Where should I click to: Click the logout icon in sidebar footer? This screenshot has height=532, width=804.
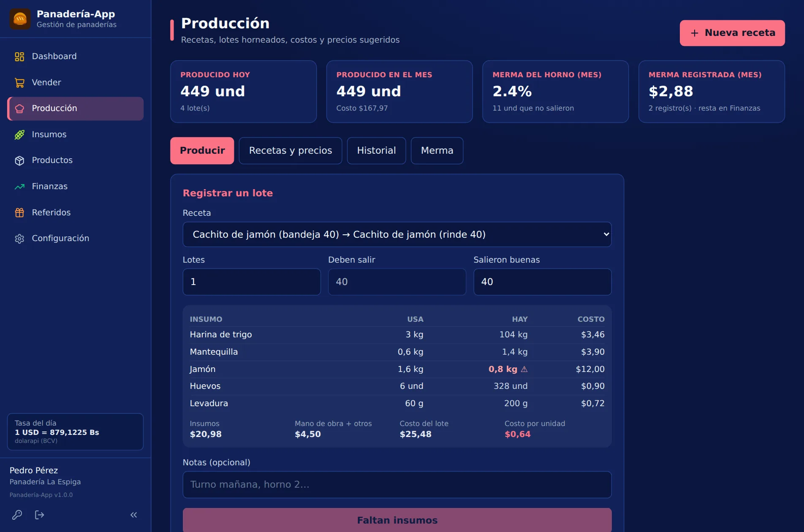(39, 515)
